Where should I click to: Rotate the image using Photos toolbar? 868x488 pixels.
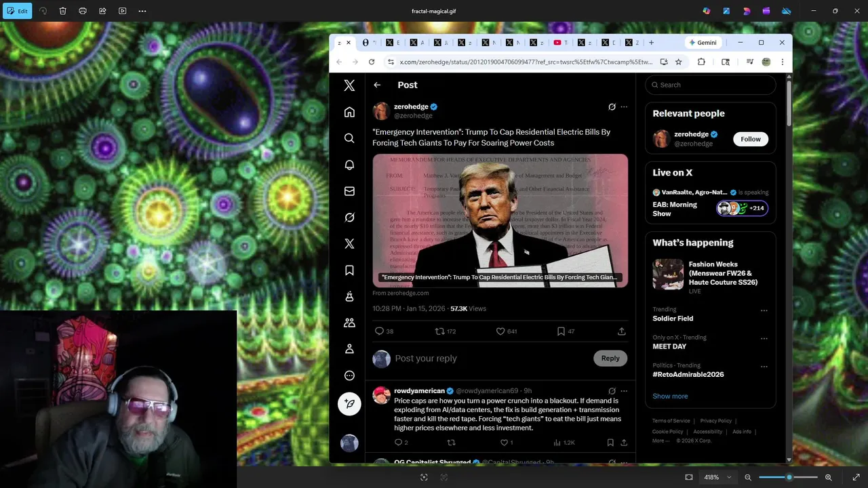(43, 11)
